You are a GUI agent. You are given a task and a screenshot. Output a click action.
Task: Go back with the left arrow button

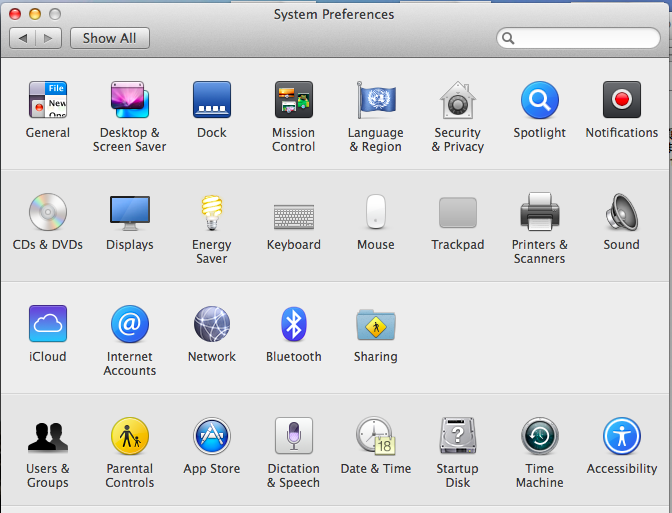[23, 38]
